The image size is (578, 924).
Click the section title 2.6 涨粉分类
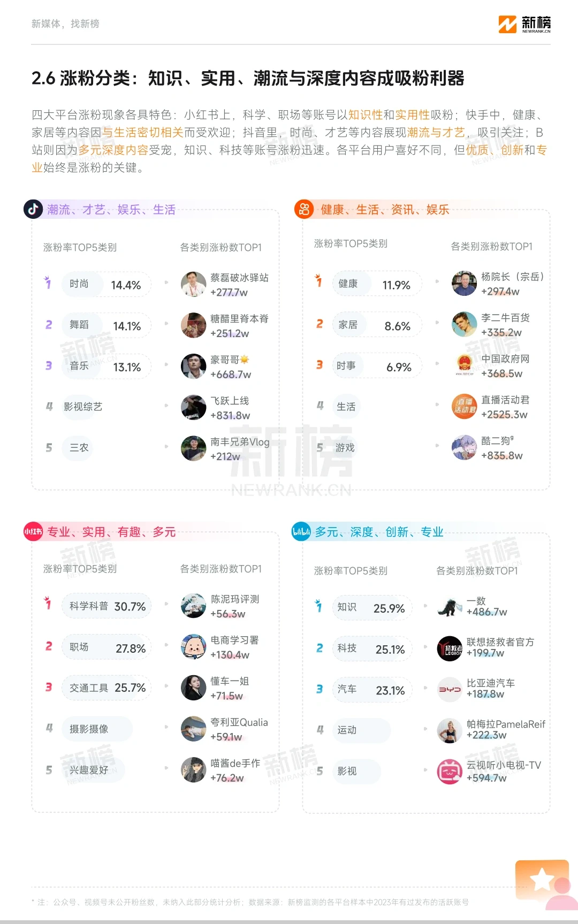point(247,78)
